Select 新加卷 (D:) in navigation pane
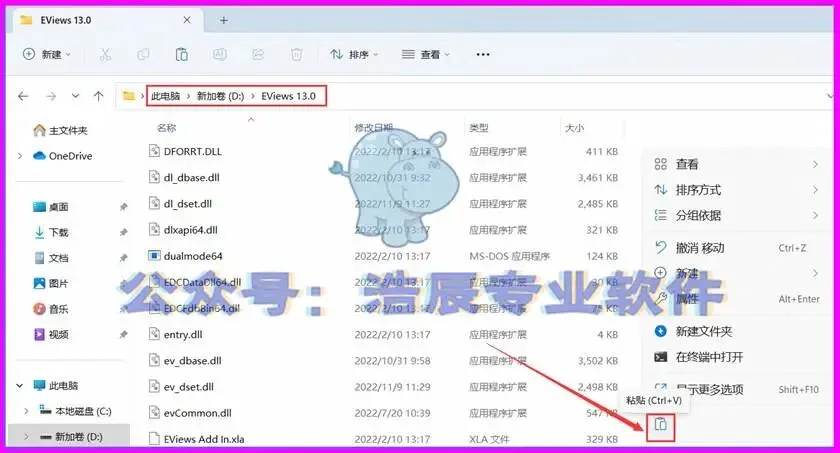Screen dimensions: 840x453 pyautogui.click(x=71, y=437)
